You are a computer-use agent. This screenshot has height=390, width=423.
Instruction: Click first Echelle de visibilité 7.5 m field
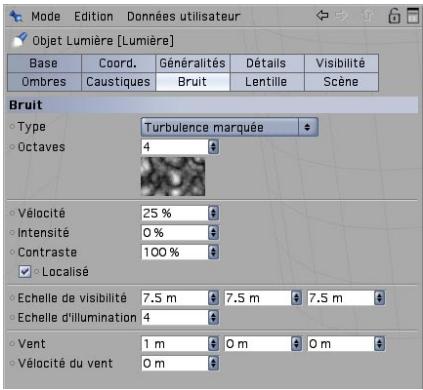point(175,298)
